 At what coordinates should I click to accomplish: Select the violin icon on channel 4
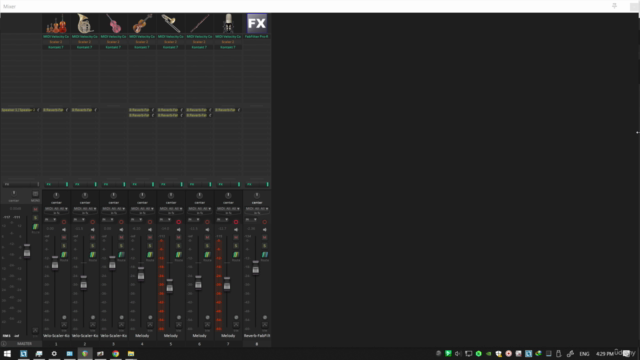pos(142,24)
